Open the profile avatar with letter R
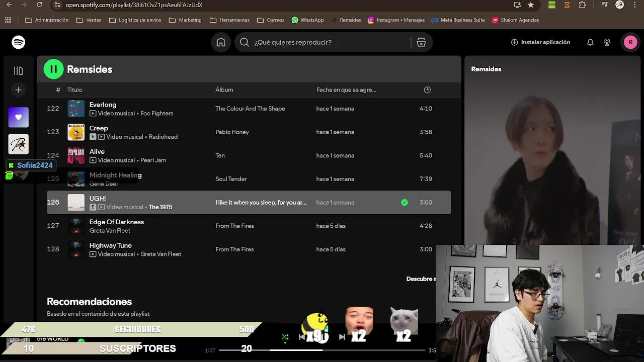Image resolution: width=644 pixels, height=362 pixels. click(630, 42)
